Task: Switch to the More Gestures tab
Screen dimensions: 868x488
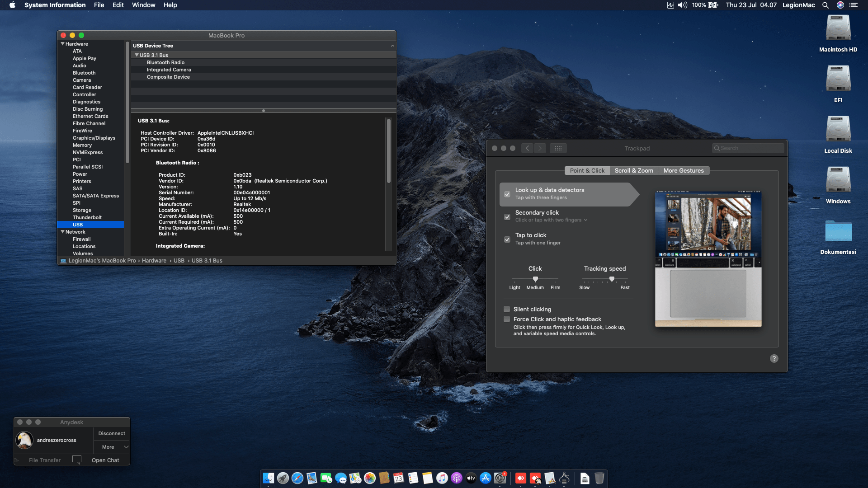Action: point(684,170)
